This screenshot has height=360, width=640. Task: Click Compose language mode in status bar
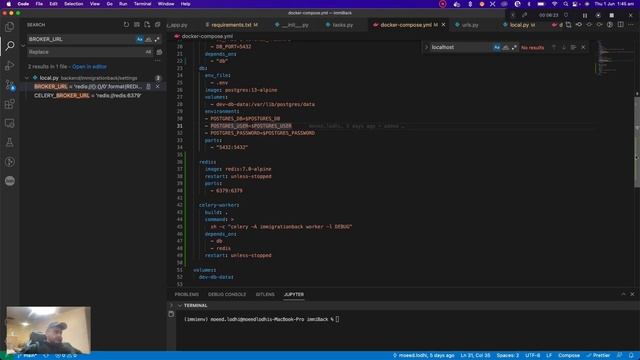[569, 356]
